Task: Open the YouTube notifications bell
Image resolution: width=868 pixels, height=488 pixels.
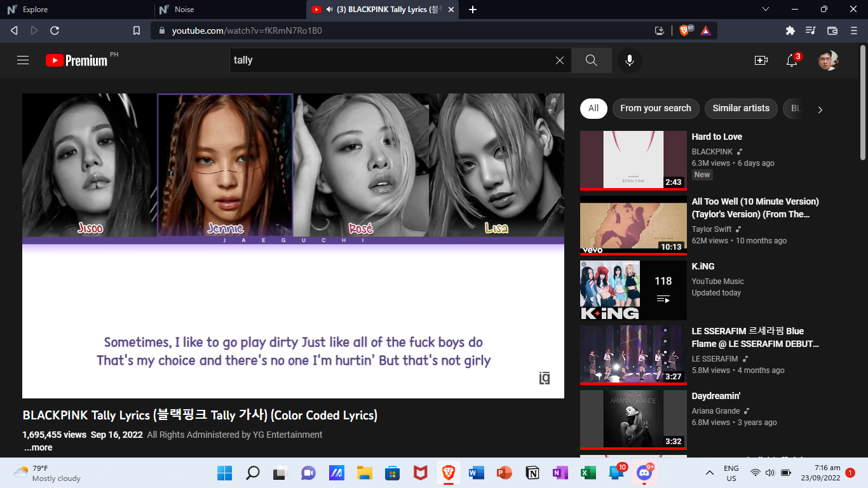Action: click(x=792, y=60)
